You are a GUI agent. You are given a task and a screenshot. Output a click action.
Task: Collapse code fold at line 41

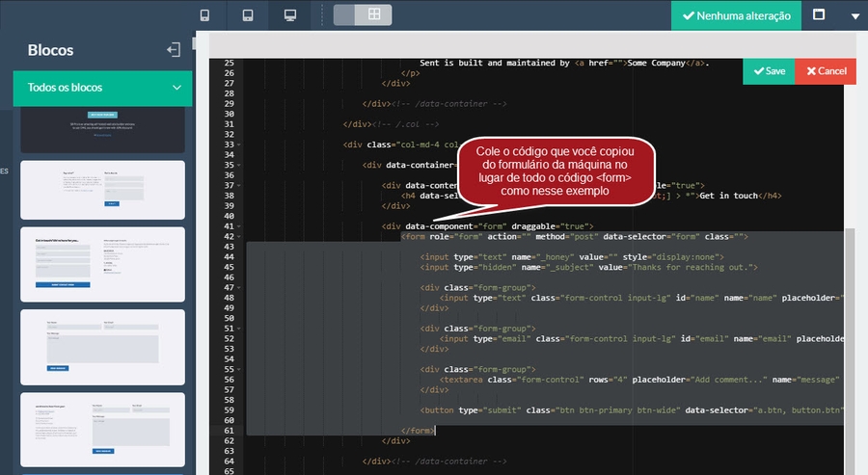238,225
